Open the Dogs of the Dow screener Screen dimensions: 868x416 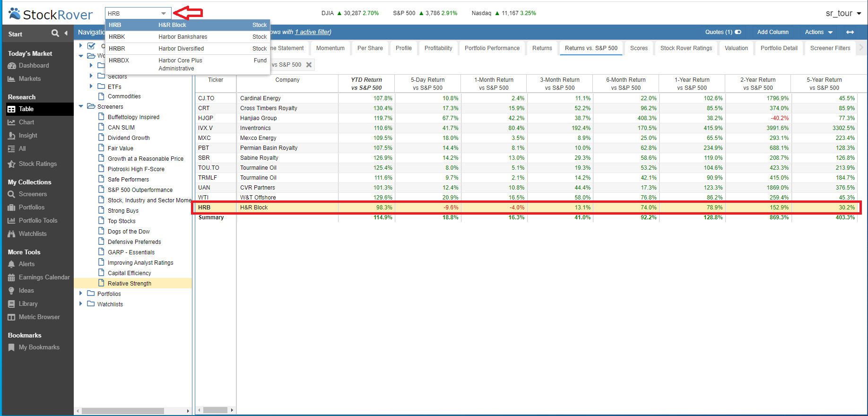129,232
